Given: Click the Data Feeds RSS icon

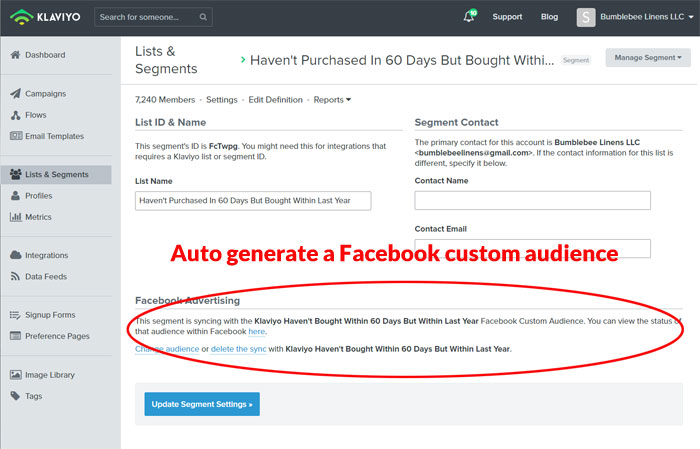Looking at the screenshot, I should [x=15, y=276].
